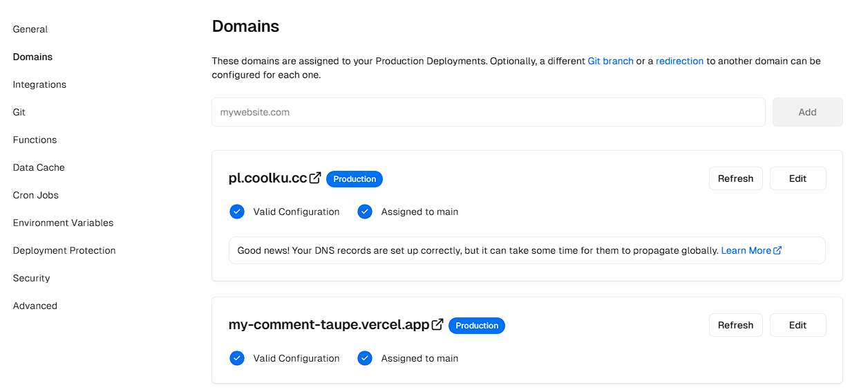Open Deployment Protection settings
Viewport: 868px width, 390px height.
coord(64,250)
